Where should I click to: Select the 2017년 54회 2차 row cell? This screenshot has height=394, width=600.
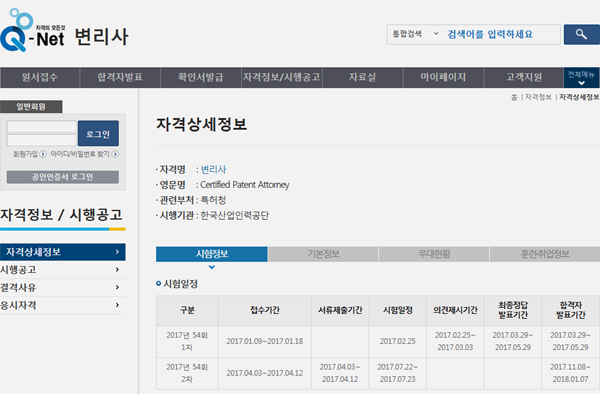coord(187,373)
